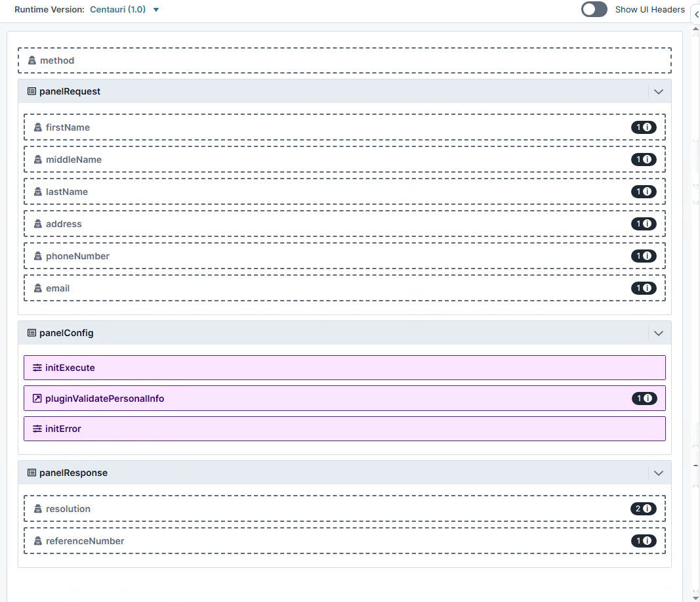Click the field icon next to method

click(x=32, y=60)
